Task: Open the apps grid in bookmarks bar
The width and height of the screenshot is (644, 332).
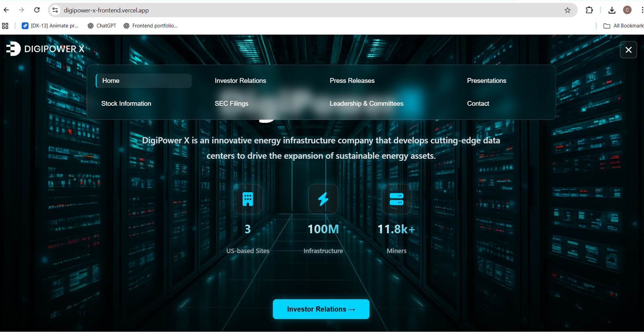Action: (x=5, y=26)
